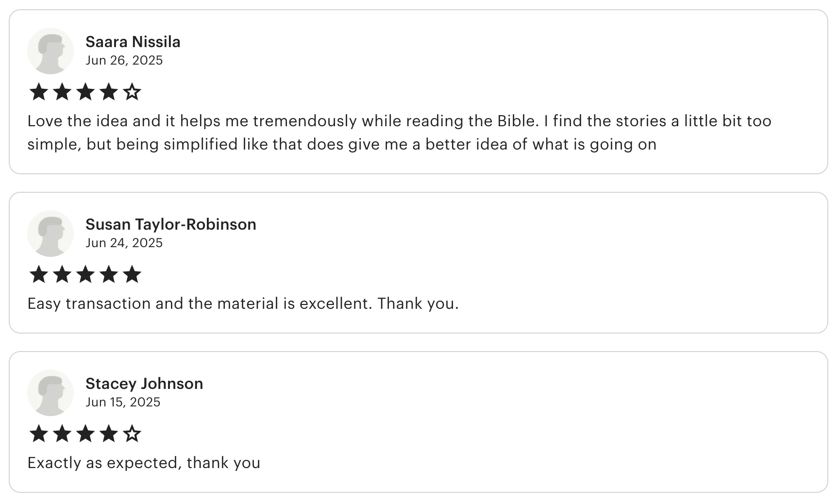Click the "Easy transaction" review text
The height and width of the screenshot is (504, 838).
[243, 303]
